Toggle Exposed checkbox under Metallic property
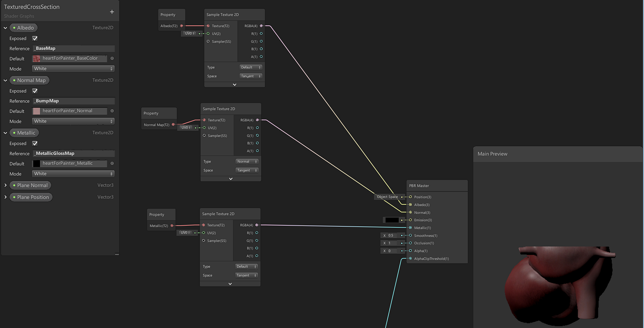 coord(35,143)
